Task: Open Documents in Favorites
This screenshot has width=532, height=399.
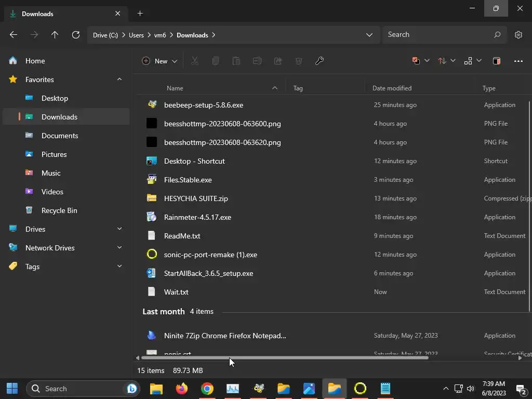Action: click(66, 136)
